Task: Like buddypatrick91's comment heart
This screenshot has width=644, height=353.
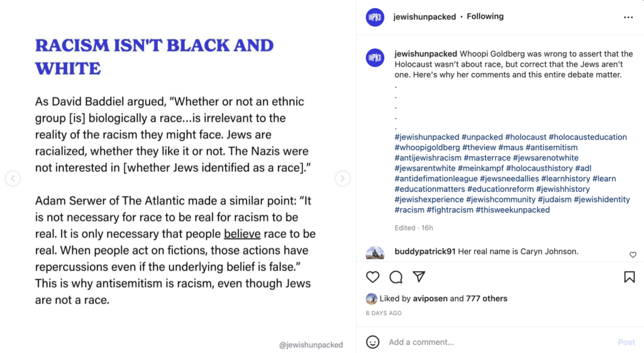Action: (633, 255)
